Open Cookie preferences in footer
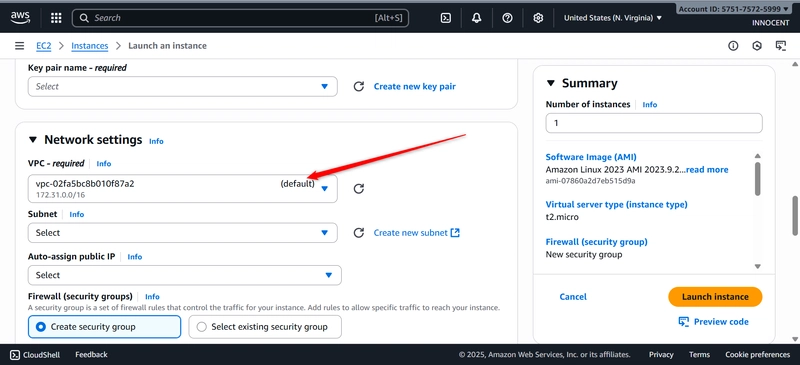Viewport: 800px width, 365px height. coord(758,354)
